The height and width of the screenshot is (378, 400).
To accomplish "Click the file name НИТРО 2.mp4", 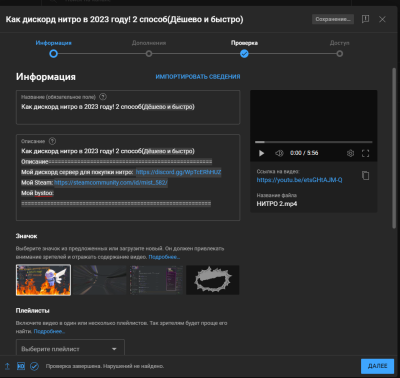I will [277, 204].
